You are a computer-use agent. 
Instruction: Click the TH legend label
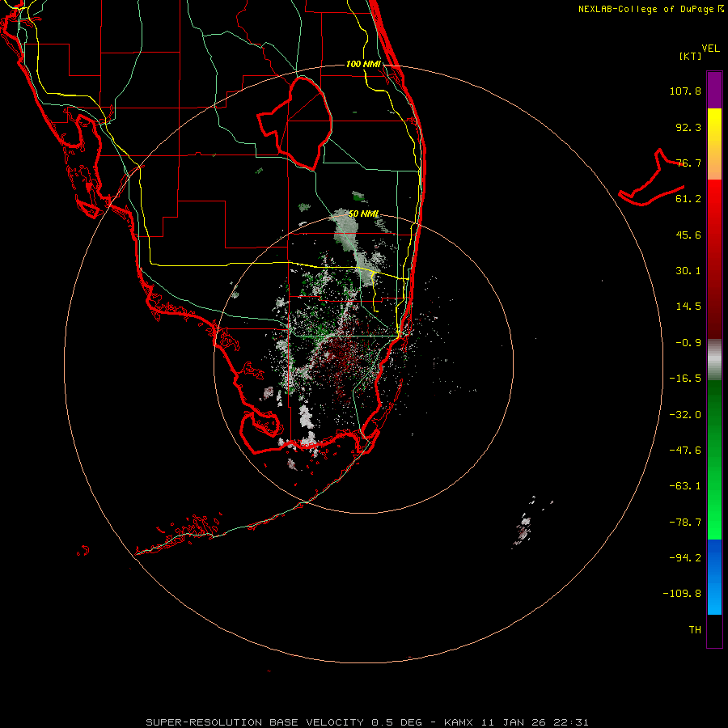click(695, 630)
